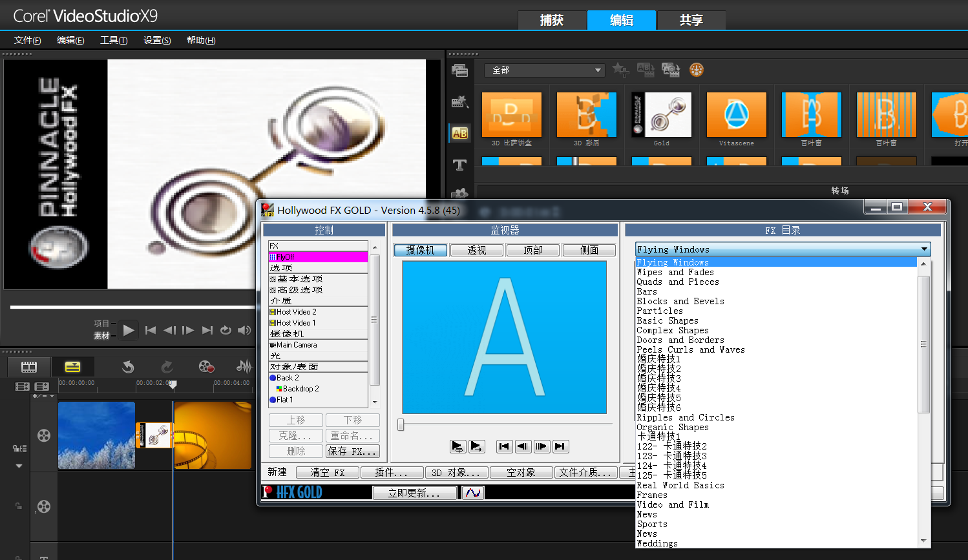Select the AB Transitions library icon
Viewport: 968px width, 560px height.
click(x=459, y=133)
